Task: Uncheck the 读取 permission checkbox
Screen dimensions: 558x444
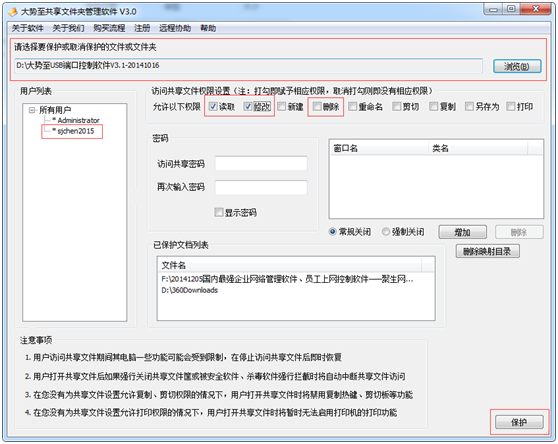Action: pos(213,106)
